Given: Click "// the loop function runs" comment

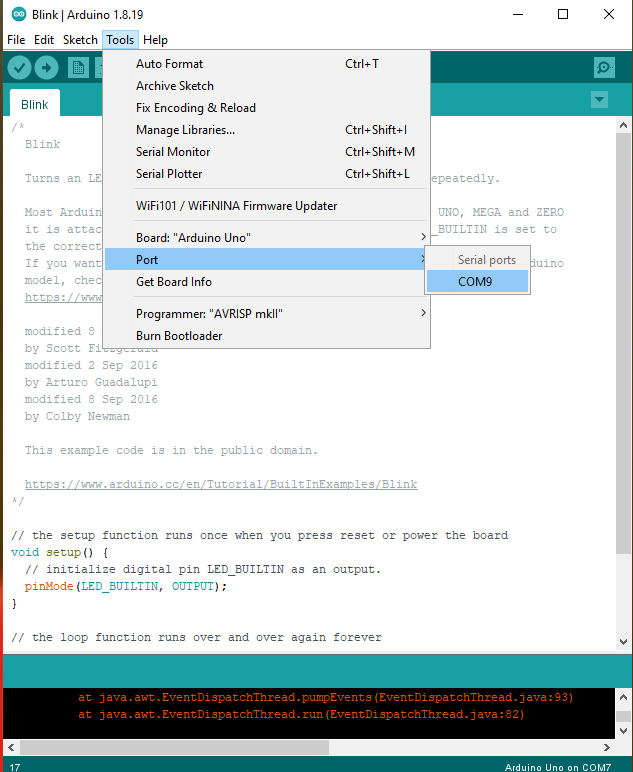Looking at the screenshot, I should [196, 638].
